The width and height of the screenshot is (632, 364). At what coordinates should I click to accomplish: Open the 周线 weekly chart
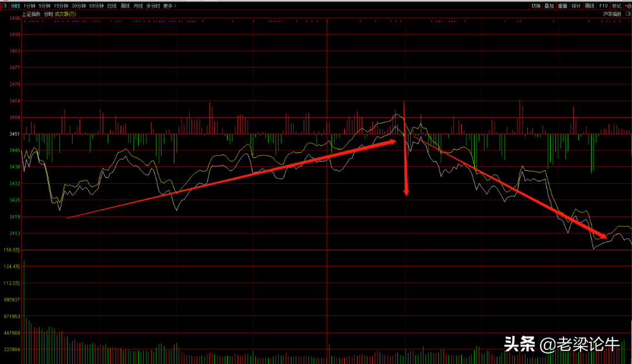click(x=125, y=6)
